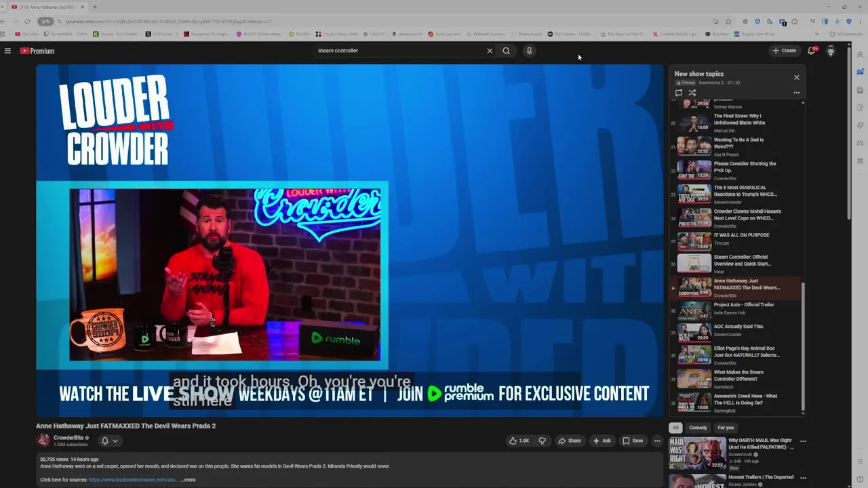The height and width of the screenshot is (488, 868).
Task: Run search with the magnifier button
Action: 506,51
